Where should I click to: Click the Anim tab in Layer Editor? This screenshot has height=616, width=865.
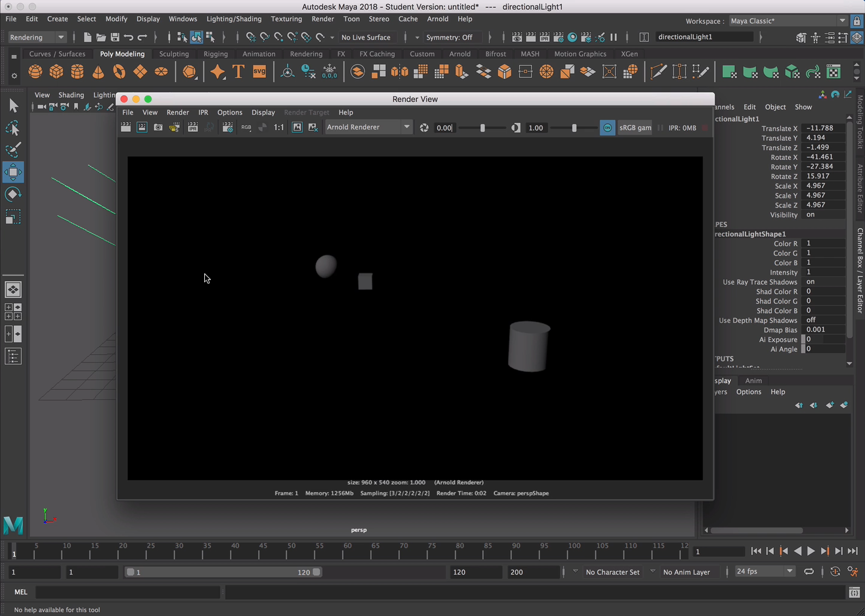[x=753, y=381]
